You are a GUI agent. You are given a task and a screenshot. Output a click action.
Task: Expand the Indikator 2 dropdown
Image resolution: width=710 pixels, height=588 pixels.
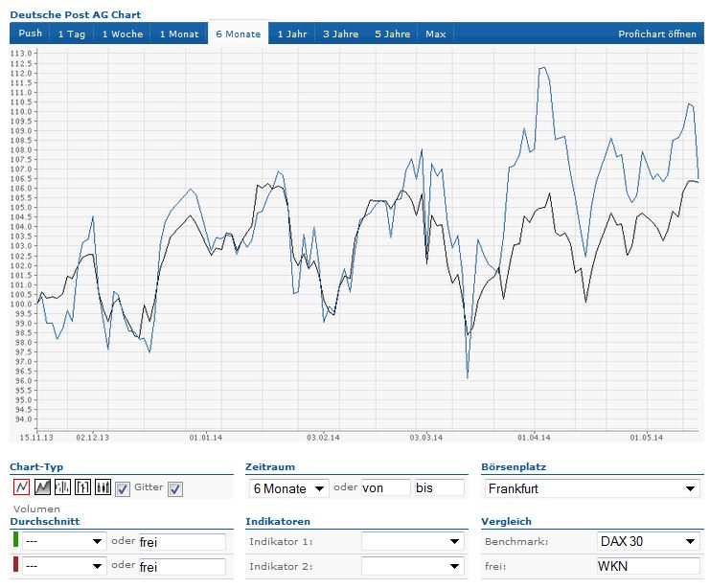[413, 566]
